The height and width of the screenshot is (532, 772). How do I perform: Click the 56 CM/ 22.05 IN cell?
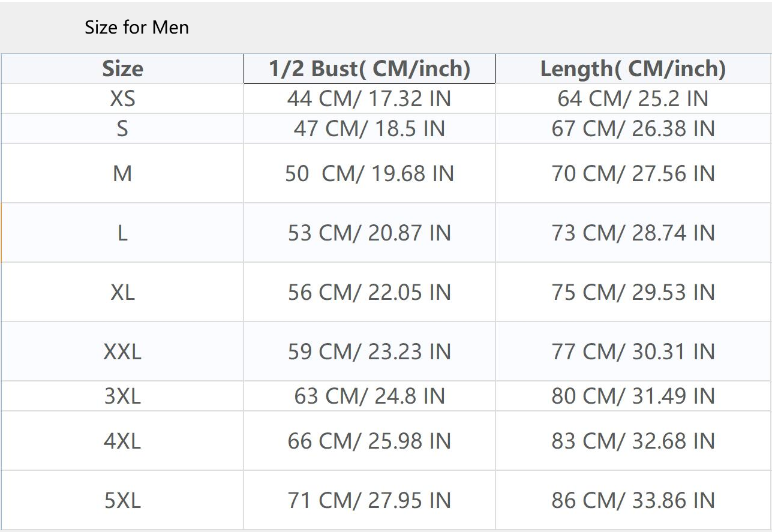(370, 292)
